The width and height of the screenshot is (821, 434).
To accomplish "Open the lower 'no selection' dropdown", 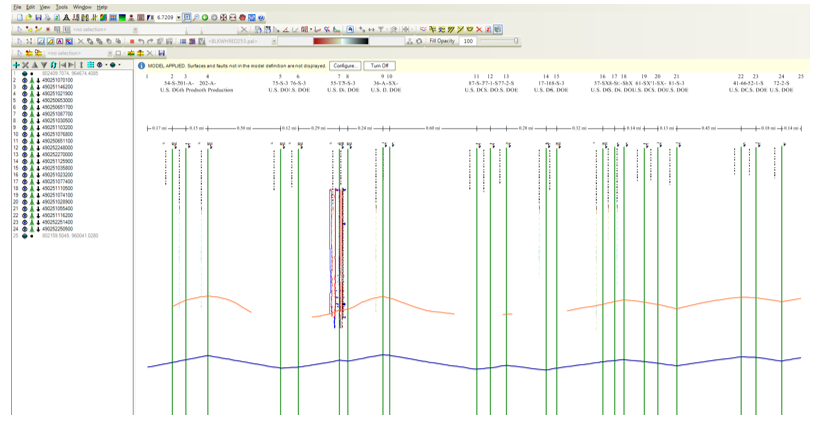I will pyautogui.click(x=110, y=53).
